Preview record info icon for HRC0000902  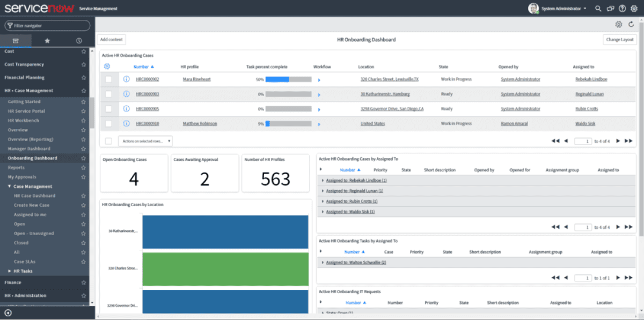tap(127, 79)
